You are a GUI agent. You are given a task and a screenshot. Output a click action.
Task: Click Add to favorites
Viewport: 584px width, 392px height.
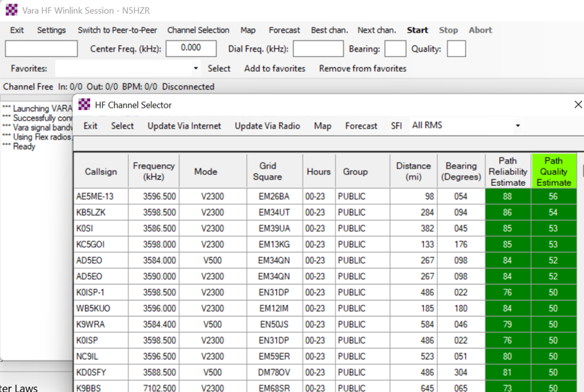point(274,69)
